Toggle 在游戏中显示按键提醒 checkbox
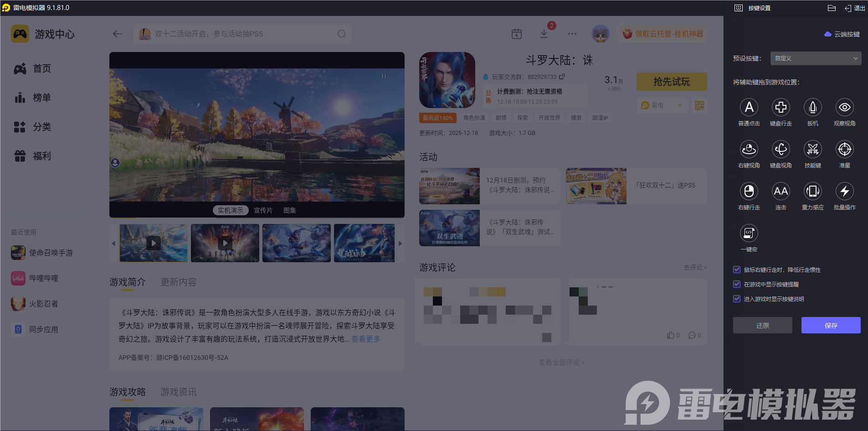Image resolution: width=868 pixels, height=431 pixels. click(x=737, y=284)
